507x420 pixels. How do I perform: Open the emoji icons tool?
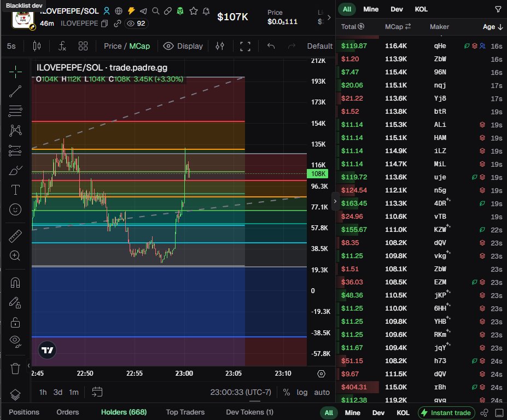point(15,209)
